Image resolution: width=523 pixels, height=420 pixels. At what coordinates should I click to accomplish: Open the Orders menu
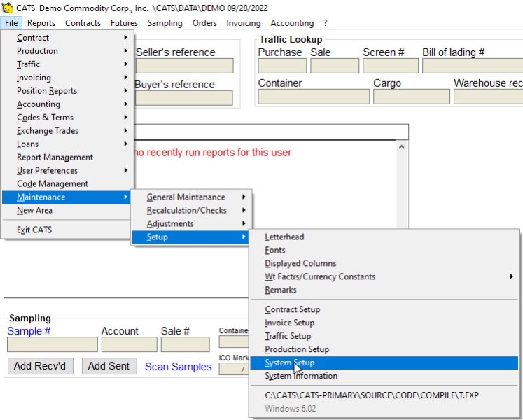click(x=204, y=23)
